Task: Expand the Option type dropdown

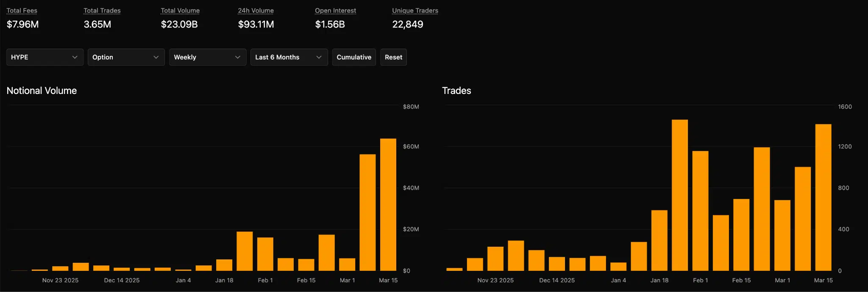Action: 126,57
